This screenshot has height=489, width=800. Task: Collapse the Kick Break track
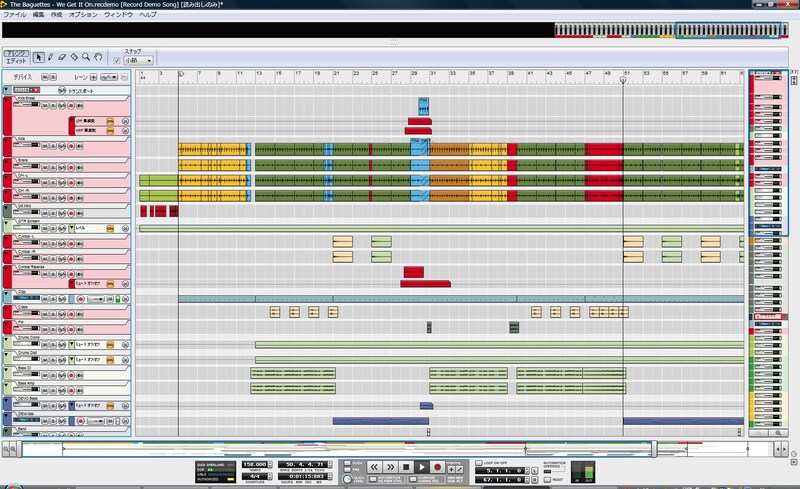click(x=7, y=100)
